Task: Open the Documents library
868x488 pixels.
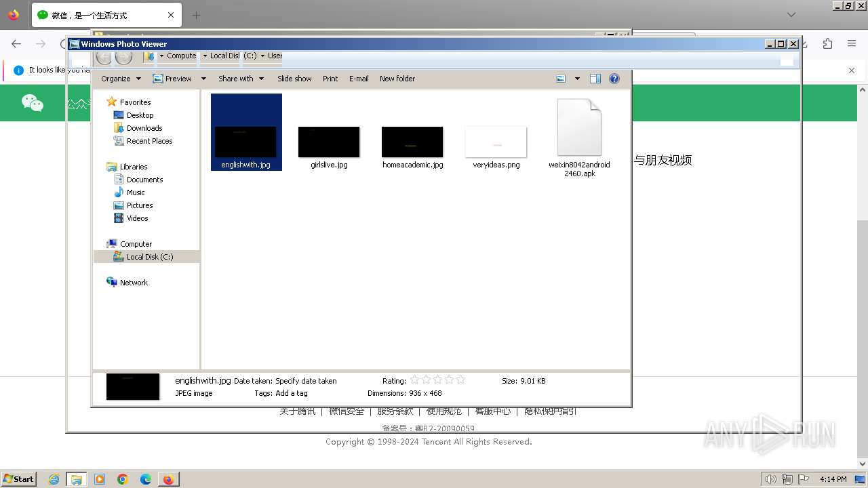Action: (138, 180)
